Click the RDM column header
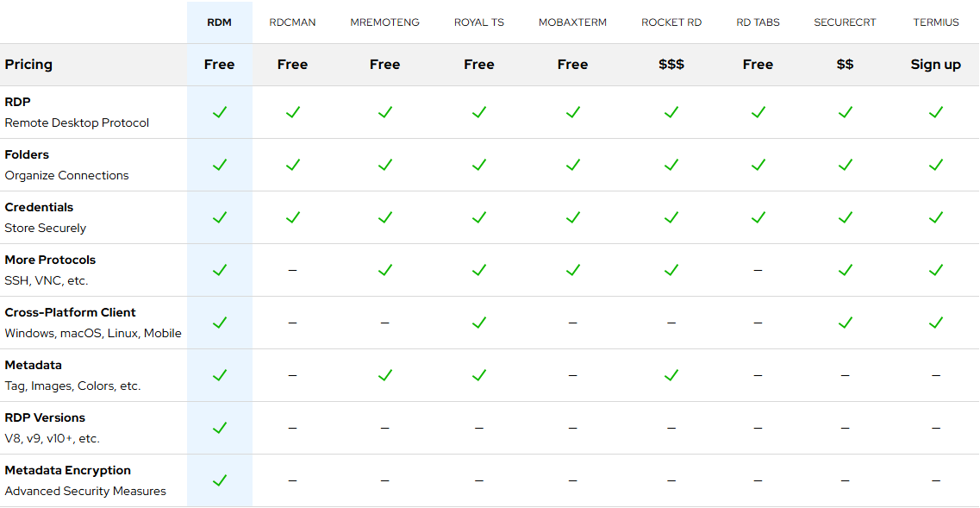 (x=220, y=22)
